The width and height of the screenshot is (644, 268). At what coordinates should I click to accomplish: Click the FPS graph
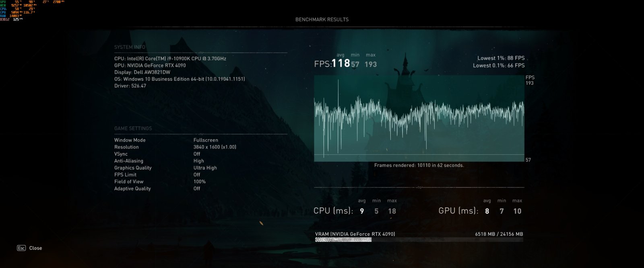click(419, 119)
